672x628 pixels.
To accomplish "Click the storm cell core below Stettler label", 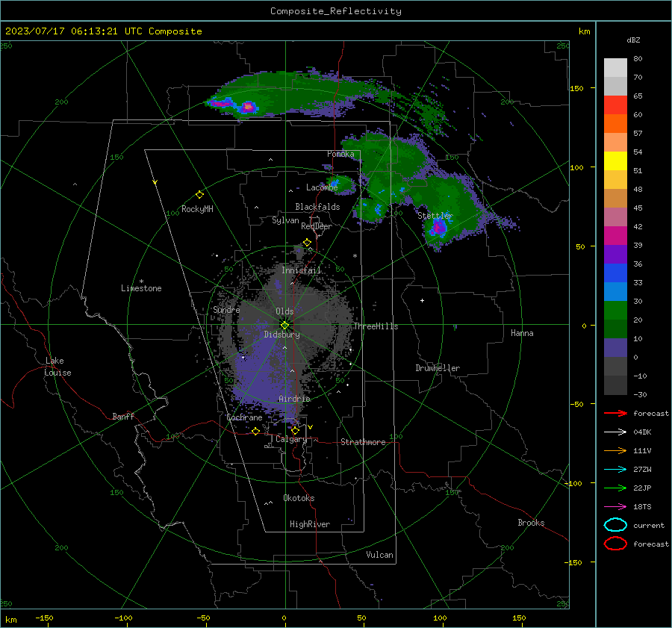I will point(438,227).
